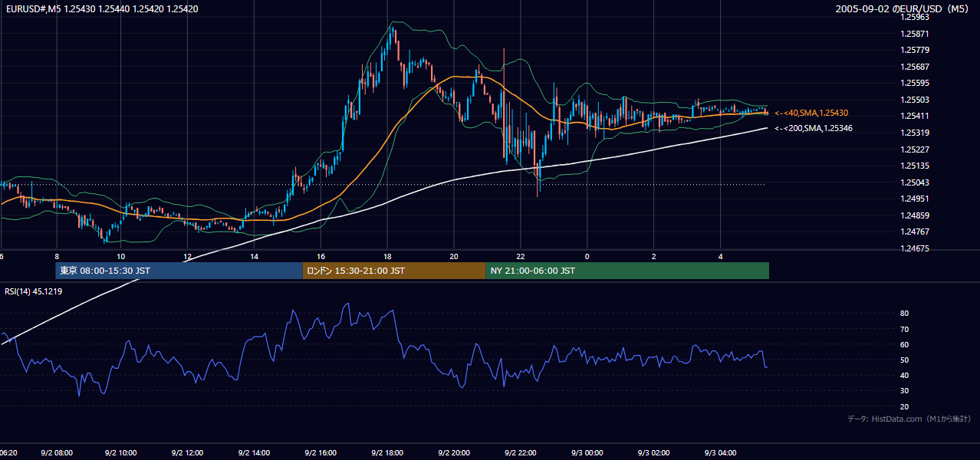Click the ロンドン 15:30-21:00 JST session bar
The image size is (980, 460).
click(x=394, y=271)
